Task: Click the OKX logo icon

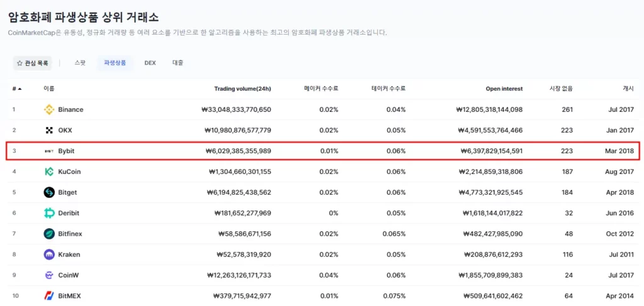Action: pyautogui.click(x=49, y=131)
